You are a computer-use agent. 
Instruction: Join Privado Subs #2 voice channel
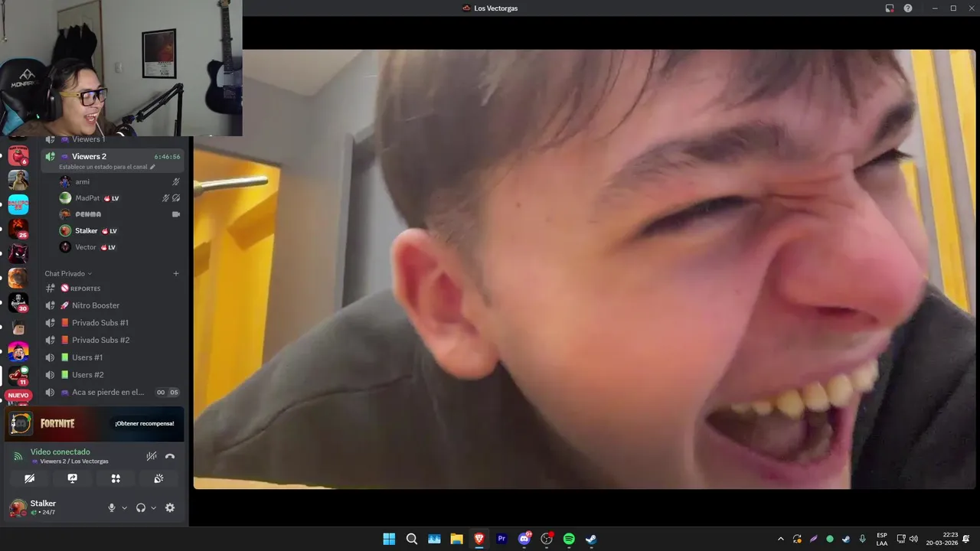[113, 340]
